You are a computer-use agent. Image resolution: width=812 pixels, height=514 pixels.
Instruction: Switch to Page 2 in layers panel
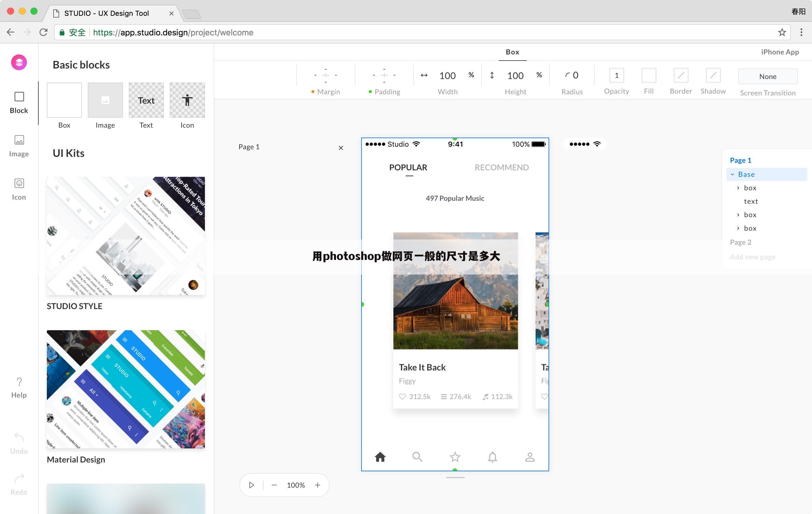point(740,242)
